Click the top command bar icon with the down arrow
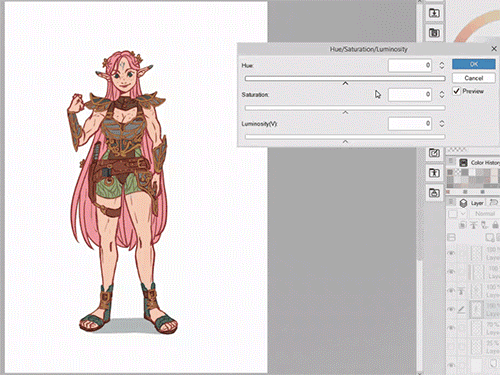 pos(434,13)
